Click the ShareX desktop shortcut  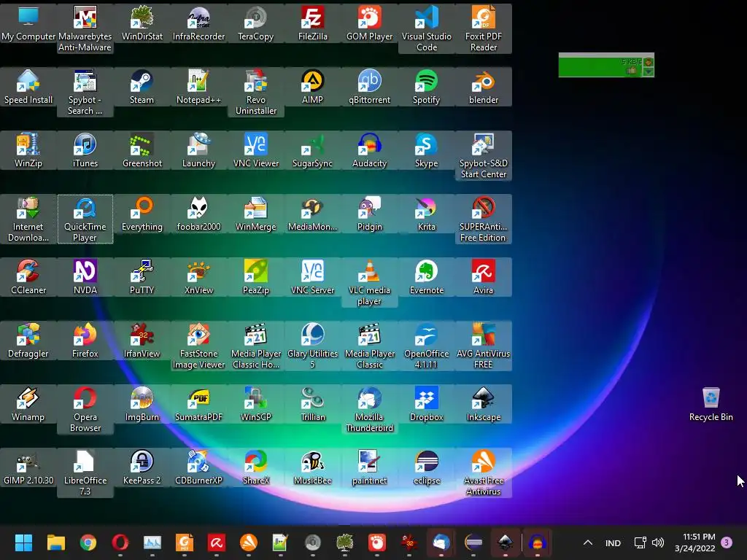[x=256, y=467]
